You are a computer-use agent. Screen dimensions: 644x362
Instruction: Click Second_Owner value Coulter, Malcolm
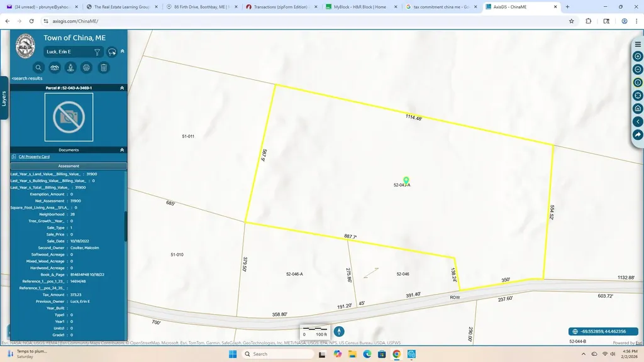click(x=85, y=248)
